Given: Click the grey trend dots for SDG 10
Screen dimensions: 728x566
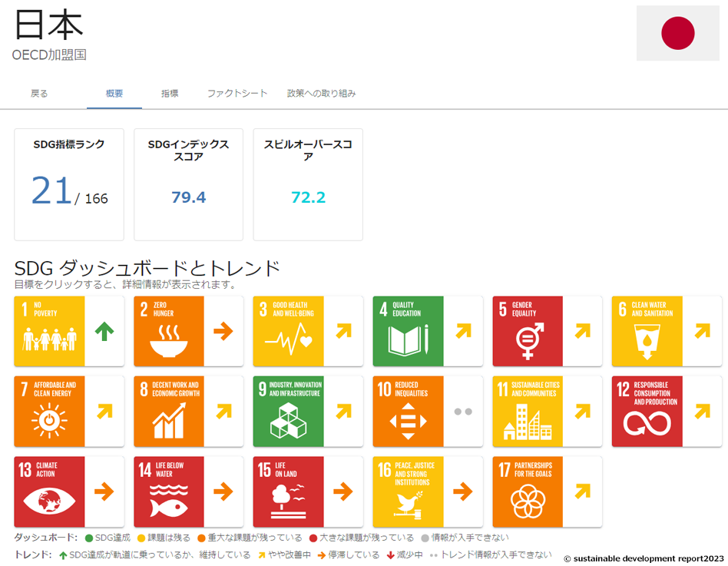Looking at the screenshot, I should point(463,412).
